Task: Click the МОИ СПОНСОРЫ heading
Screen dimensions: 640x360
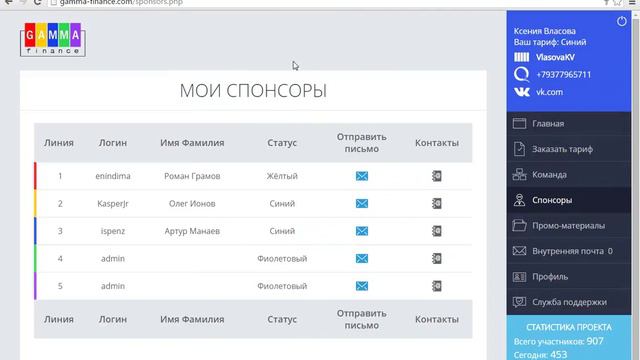Action: coord(253,91)
